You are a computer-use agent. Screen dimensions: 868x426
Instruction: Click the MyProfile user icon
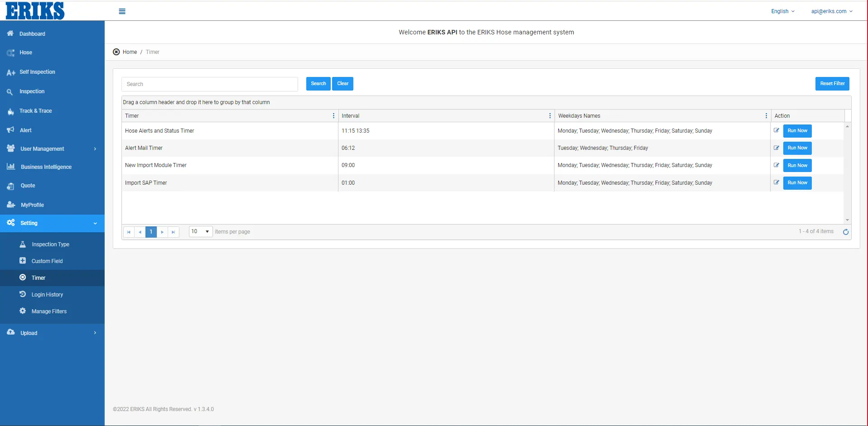[11, 205]
